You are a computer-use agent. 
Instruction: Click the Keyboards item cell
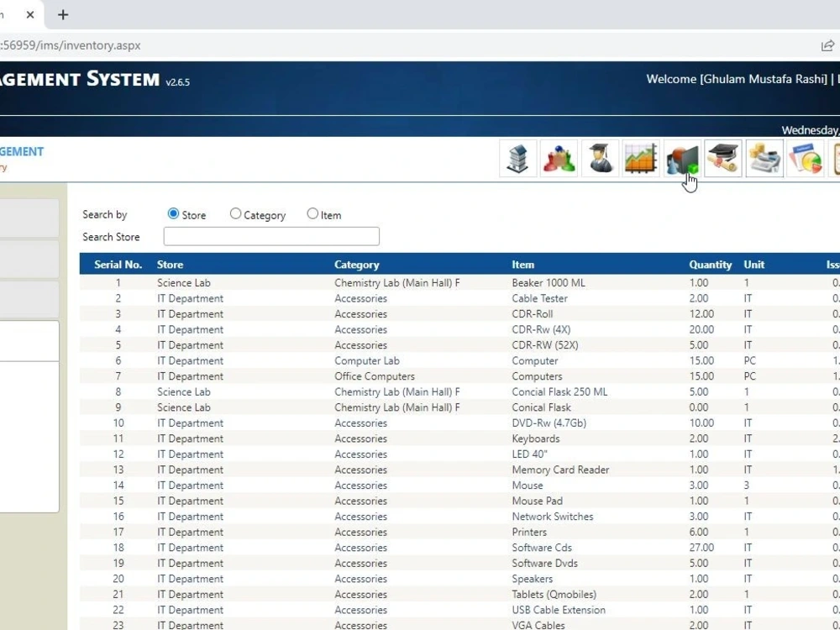point(535,438)
